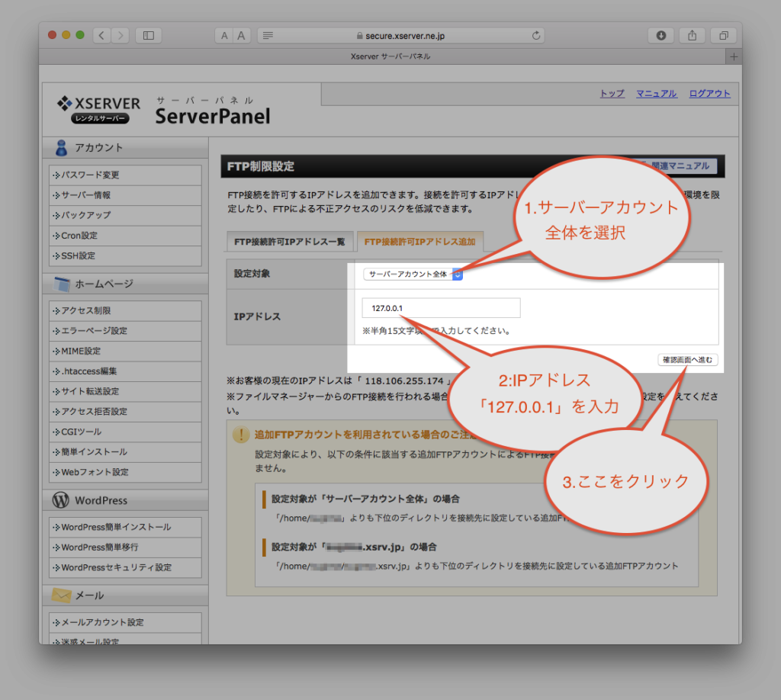Screen dimensions: 781x700
Task: Open バックアップ in sidebar
Action: (x=126, y=216)
